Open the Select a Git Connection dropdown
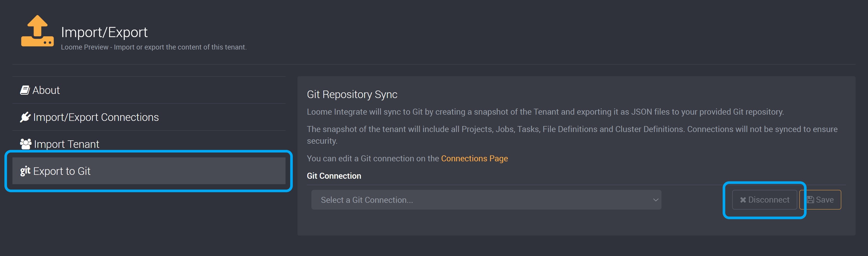The width and height of the screenshot is (868, 256). (x=486, y=200)
